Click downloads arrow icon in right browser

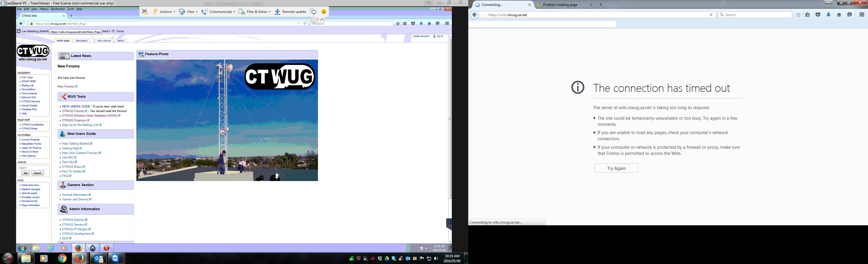(x=828, y=15)
